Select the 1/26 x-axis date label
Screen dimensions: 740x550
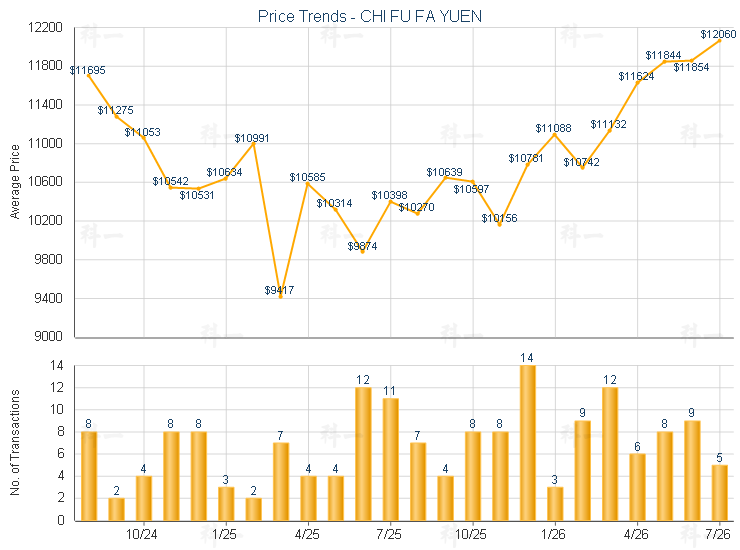tap(553, 535)
